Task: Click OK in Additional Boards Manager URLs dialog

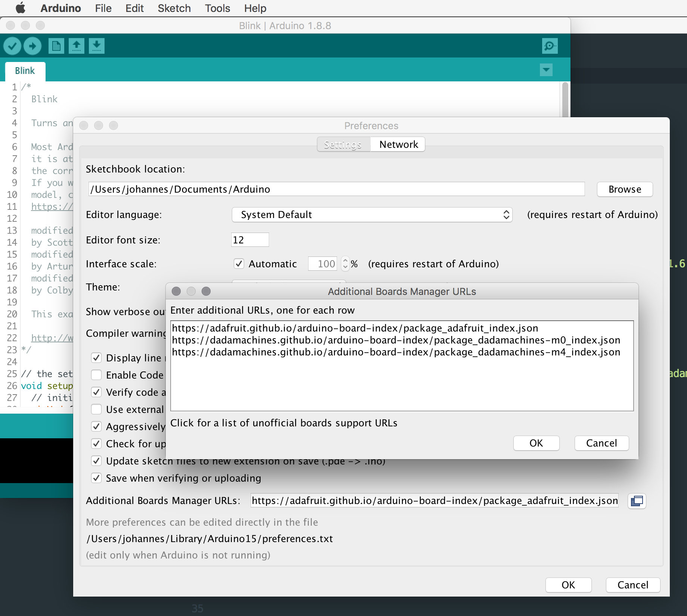Action: tap(536, 443)
